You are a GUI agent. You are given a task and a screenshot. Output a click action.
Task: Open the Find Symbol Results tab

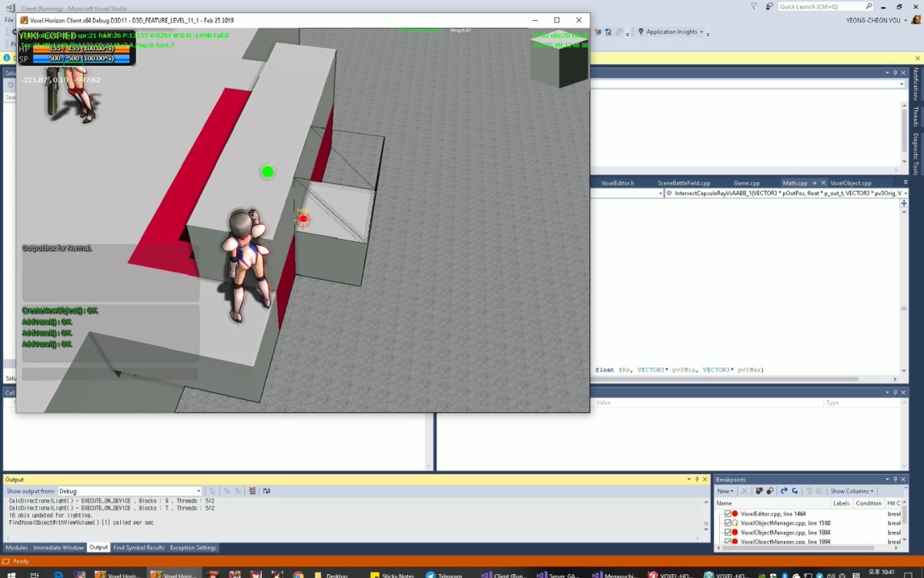point(139,548)
